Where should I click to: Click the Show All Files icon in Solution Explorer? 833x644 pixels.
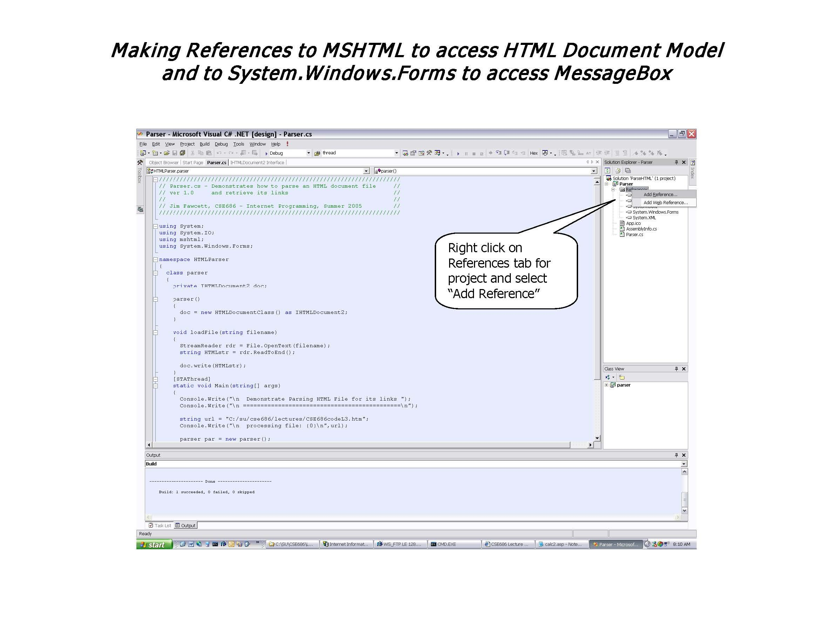click(x=617, y=170)
